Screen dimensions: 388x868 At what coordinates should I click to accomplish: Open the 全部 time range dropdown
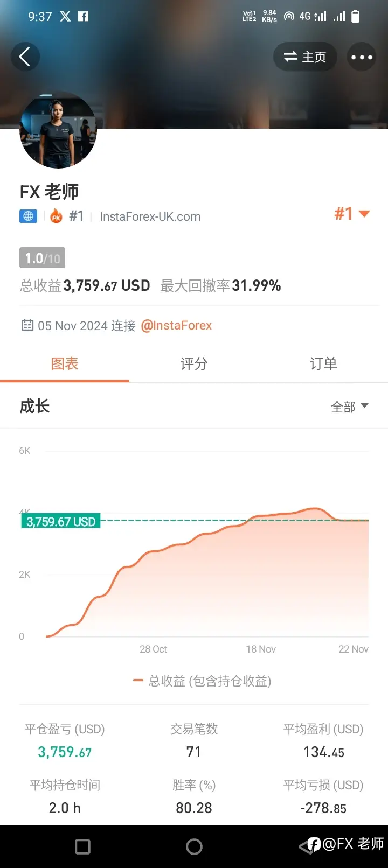click(349, 407)
